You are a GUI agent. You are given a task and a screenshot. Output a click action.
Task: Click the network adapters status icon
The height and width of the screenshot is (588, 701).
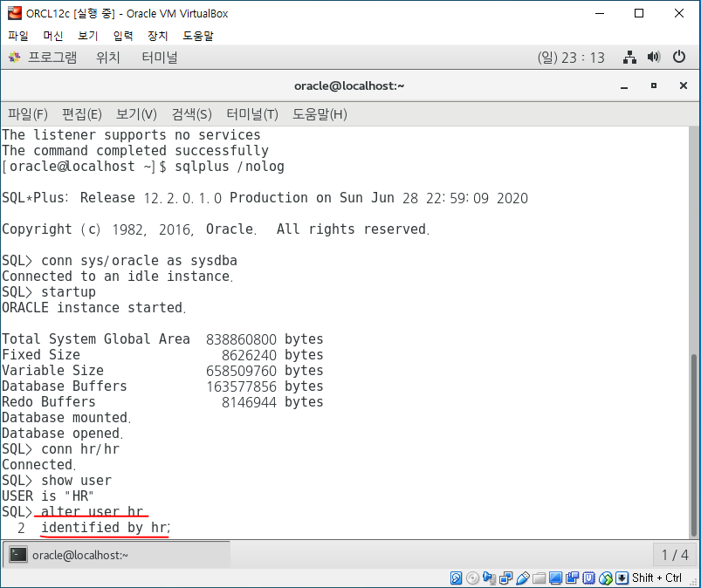click(x=505, y=578)
